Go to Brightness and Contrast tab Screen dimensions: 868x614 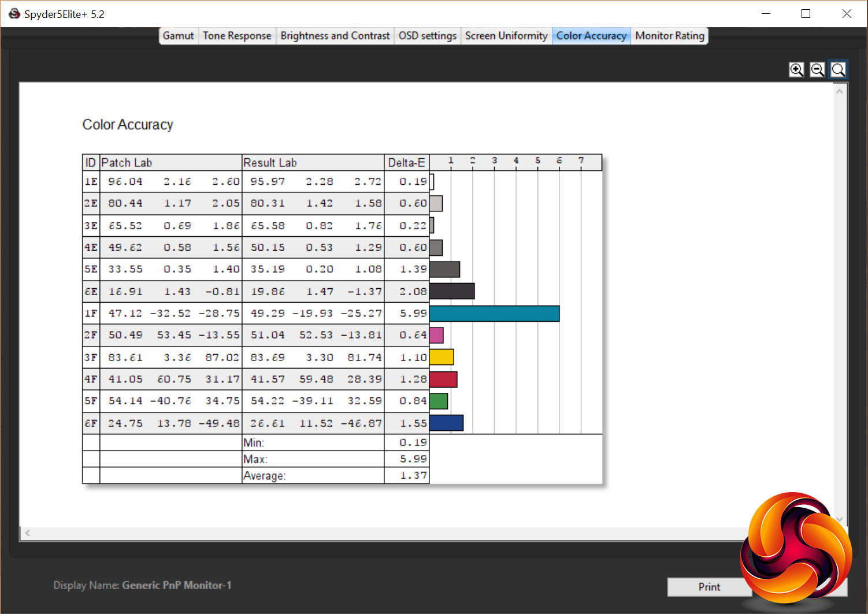[x=335, y=36]
